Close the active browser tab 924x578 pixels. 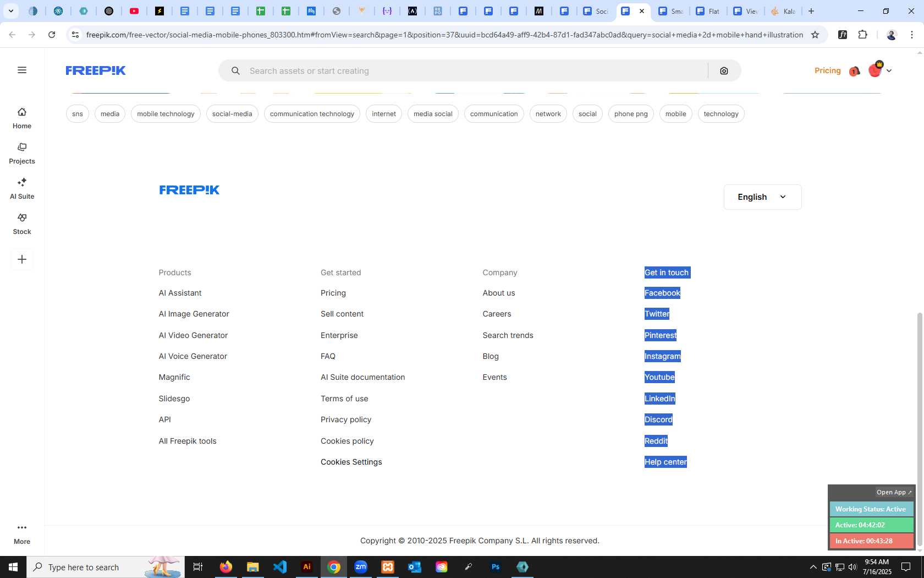click(641, 11)
